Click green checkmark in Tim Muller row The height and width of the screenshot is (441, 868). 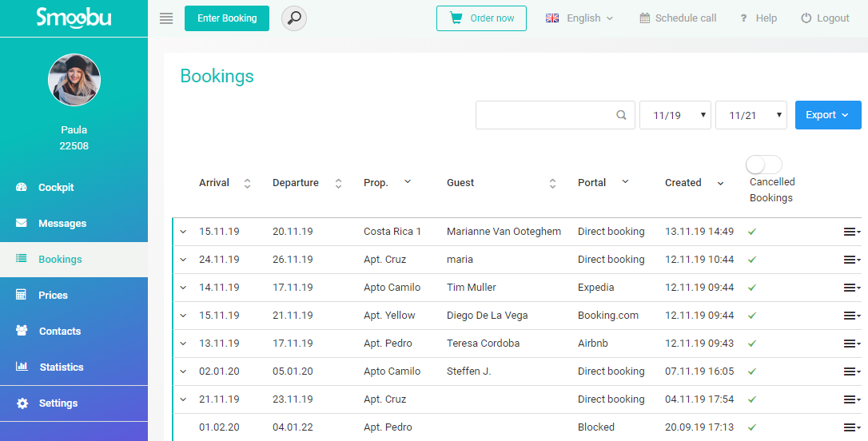(x=752, y=287)
